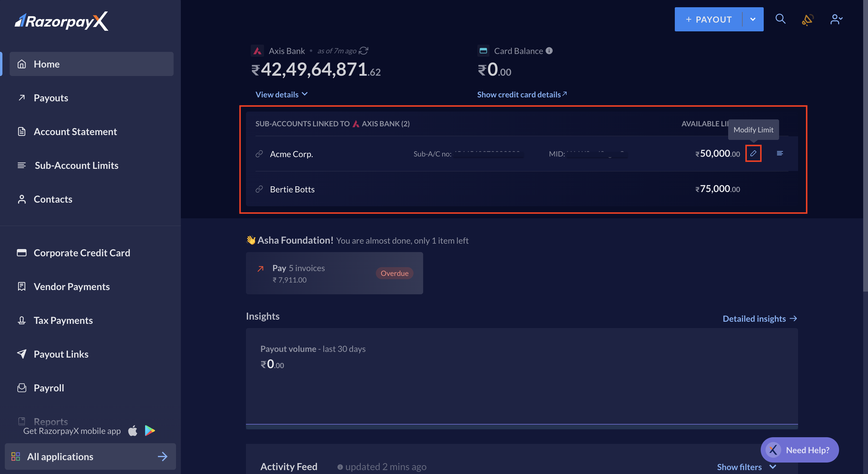Go to Payouts in the sidebar
868x474 pixels.
[51, 98]
